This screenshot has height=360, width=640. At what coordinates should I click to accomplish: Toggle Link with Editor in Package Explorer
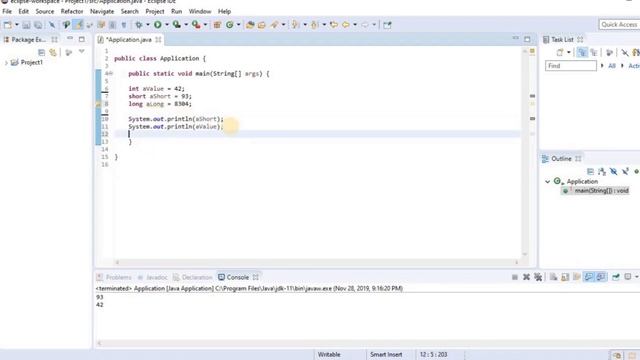coord(53,52)
